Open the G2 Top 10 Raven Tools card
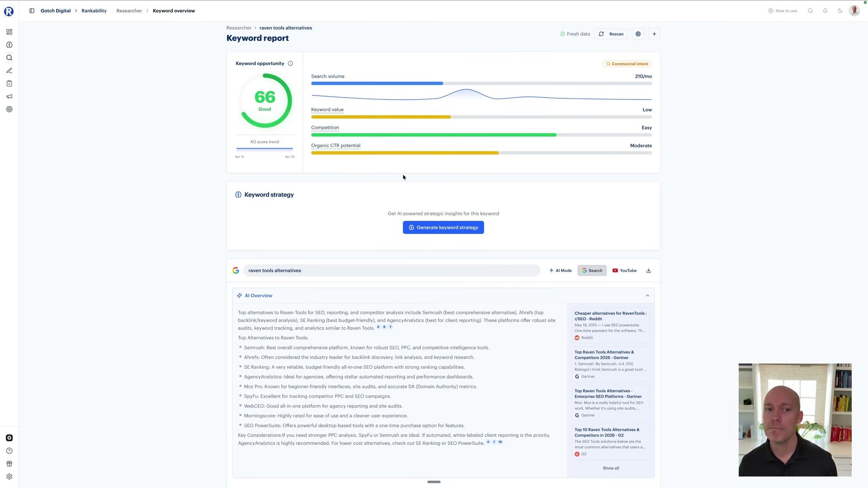Screen dimensions: 868x488 click(x=611, y=442)
